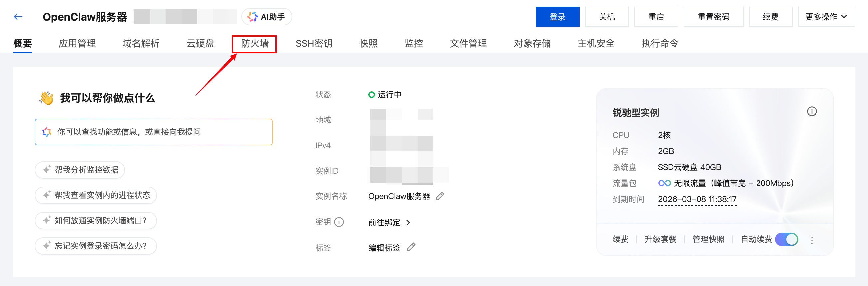
Task: Click the info icon on 锐驰型实例 card
Action: pyautogui.click(x=812, y=111)
